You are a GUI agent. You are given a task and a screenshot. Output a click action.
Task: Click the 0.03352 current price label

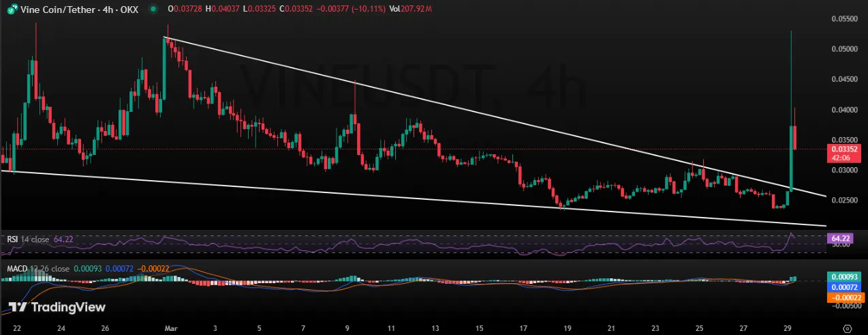point(843,149)
